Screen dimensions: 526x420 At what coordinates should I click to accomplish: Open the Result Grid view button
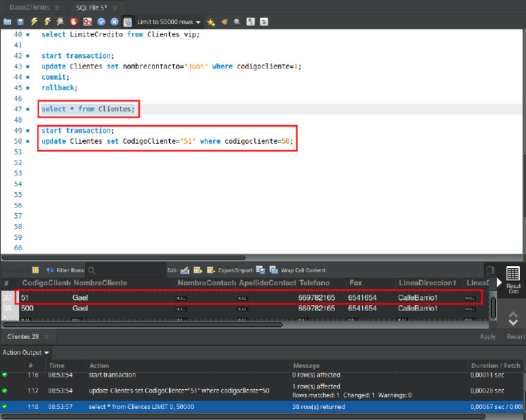(x=512, y=279)
